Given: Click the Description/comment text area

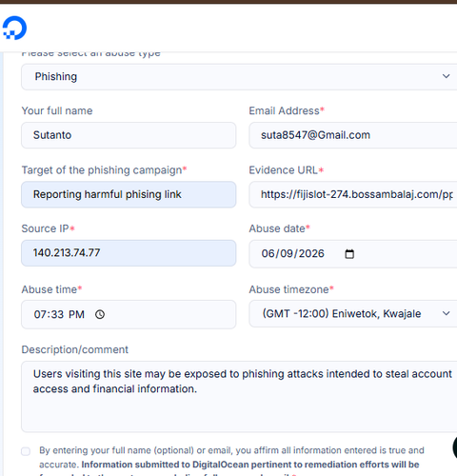Looking at the screenshot, I should 239,397.
